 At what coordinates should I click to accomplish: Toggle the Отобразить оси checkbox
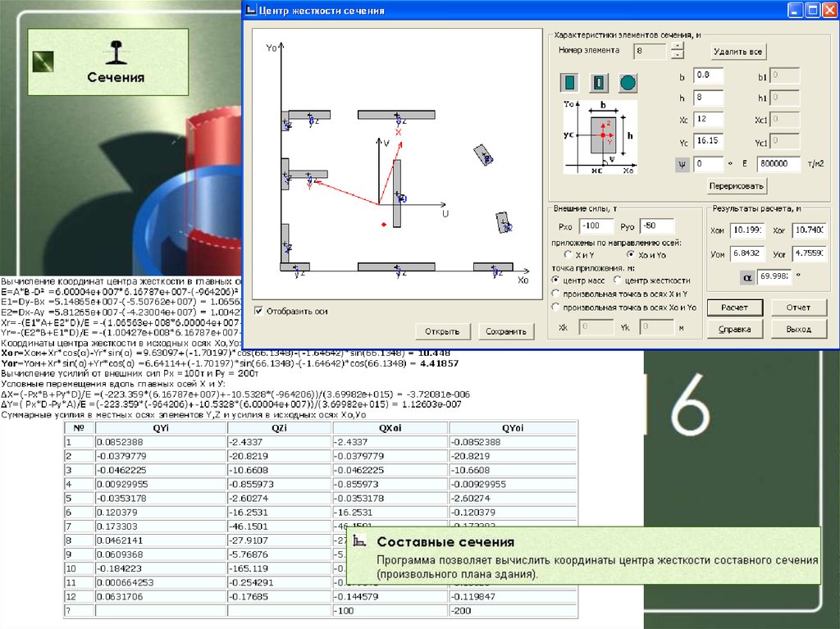click(x=259, y=311)
